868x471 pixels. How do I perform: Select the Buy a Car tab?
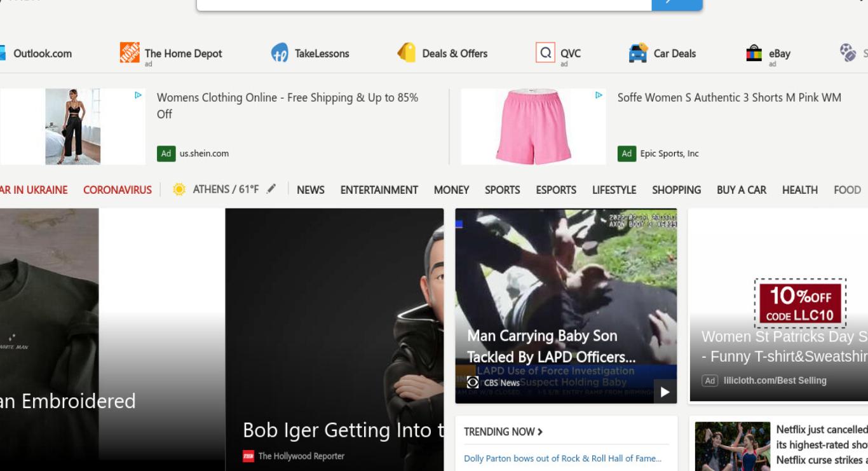(742, 189)
